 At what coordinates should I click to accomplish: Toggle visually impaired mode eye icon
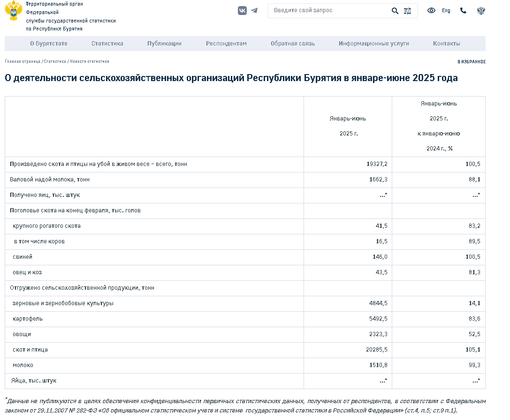pos(431,11)
